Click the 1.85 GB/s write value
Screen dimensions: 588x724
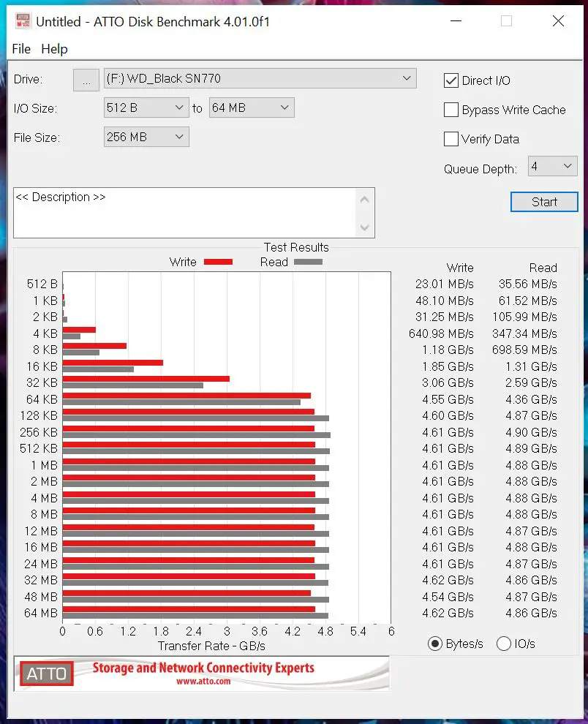(448, 366)
